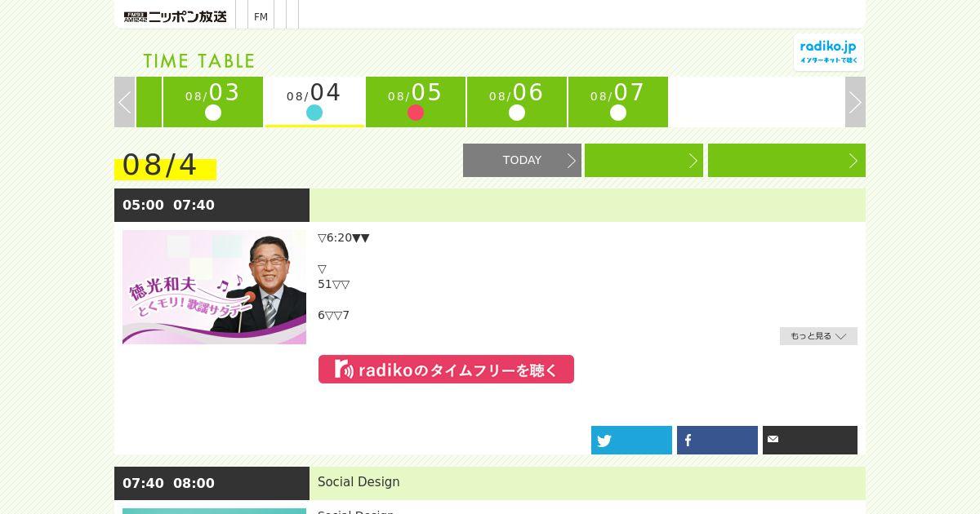The width and height of the screenshot is (980, 514).
Task: Share program on Facebook
Action: point(717,440)
